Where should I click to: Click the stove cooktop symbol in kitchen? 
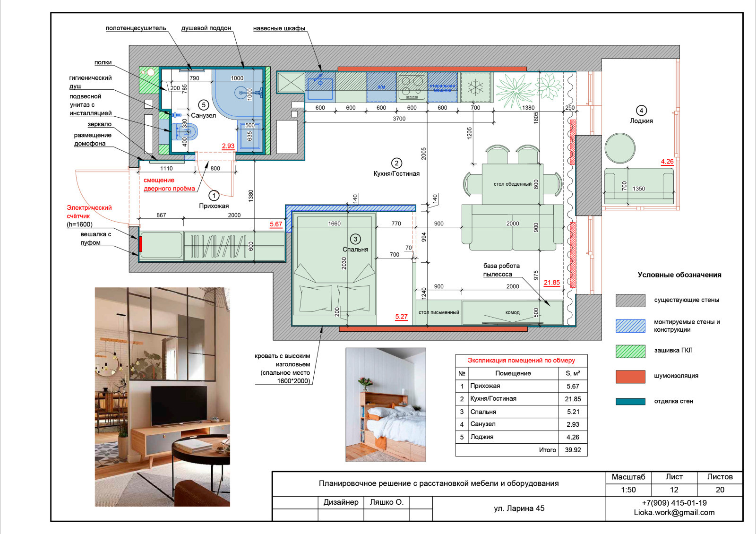412,87
